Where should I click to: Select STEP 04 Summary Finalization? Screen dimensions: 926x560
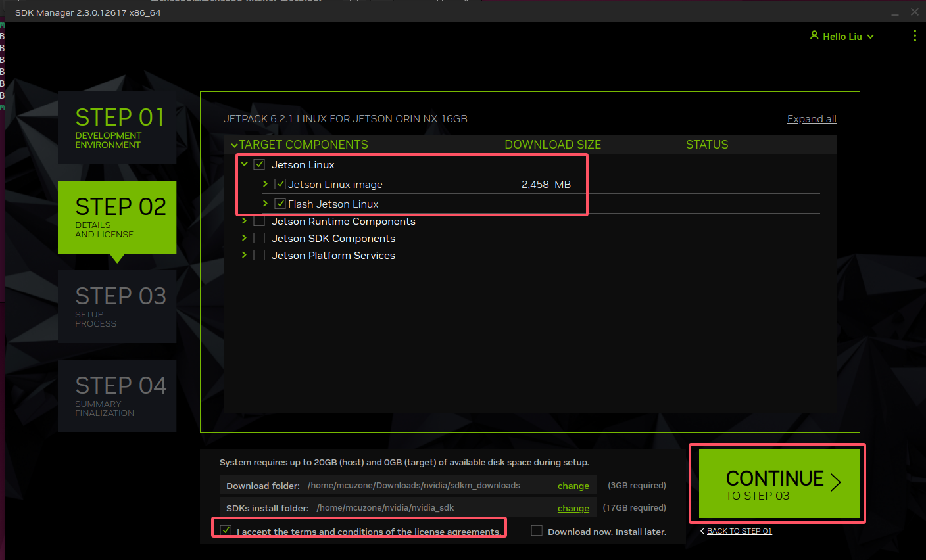(x=117, y=396)
